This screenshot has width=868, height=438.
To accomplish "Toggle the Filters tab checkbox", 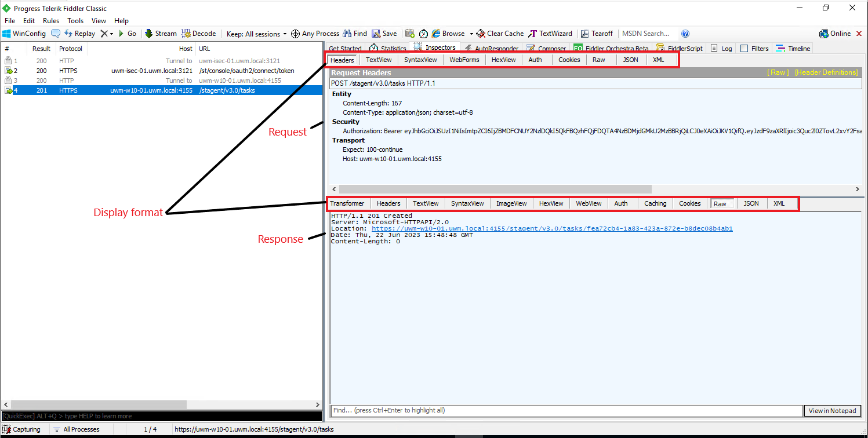I will (x=744, y=49).
